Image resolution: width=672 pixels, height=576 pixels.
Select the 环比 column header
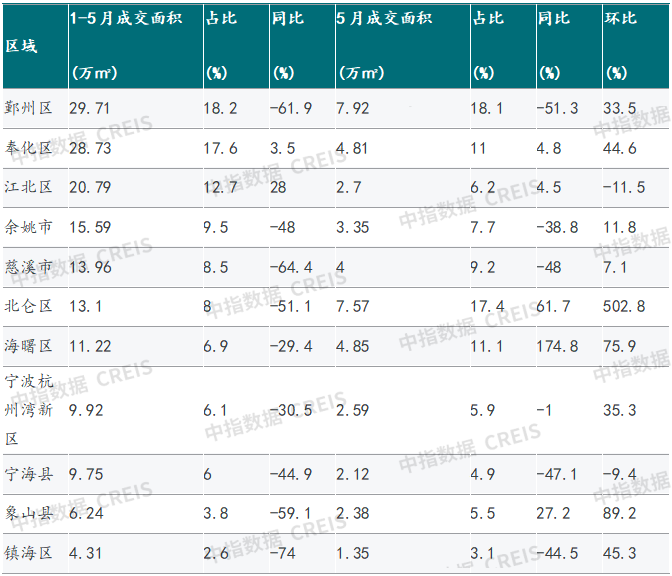click(621, 18)
